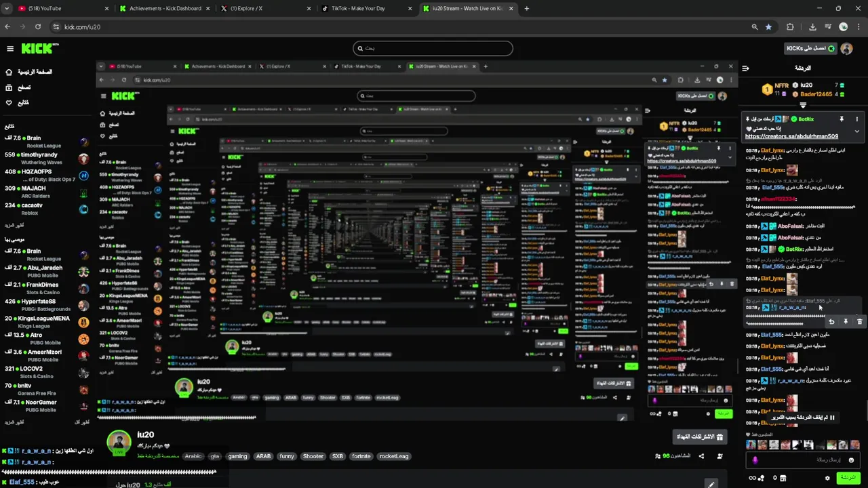The image size is (868, 488).
Task: Reload the page with the browser refresh button
Action: pos(38,27)
